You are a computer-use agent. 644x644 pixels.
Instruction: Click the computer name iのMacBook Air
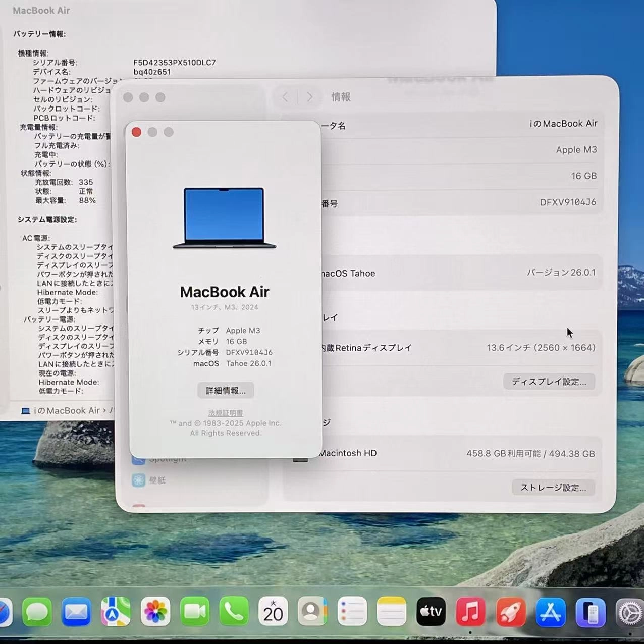point(563,124)
